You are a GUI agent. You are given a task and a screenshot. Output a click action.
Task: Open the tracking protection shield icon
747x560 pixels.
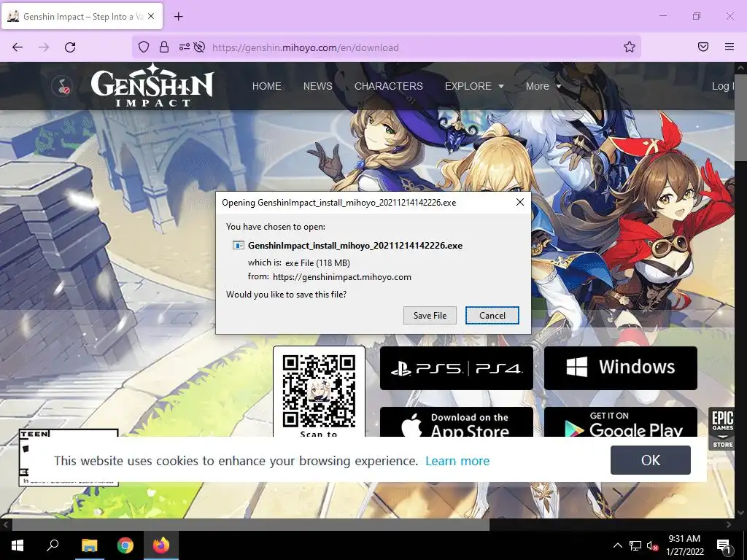pos(144,47)
